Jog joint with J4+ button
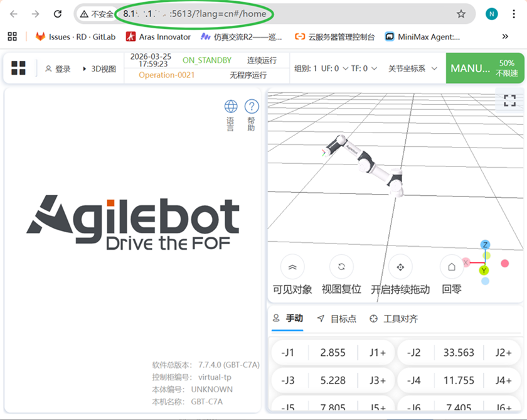 tap(503, 380)
